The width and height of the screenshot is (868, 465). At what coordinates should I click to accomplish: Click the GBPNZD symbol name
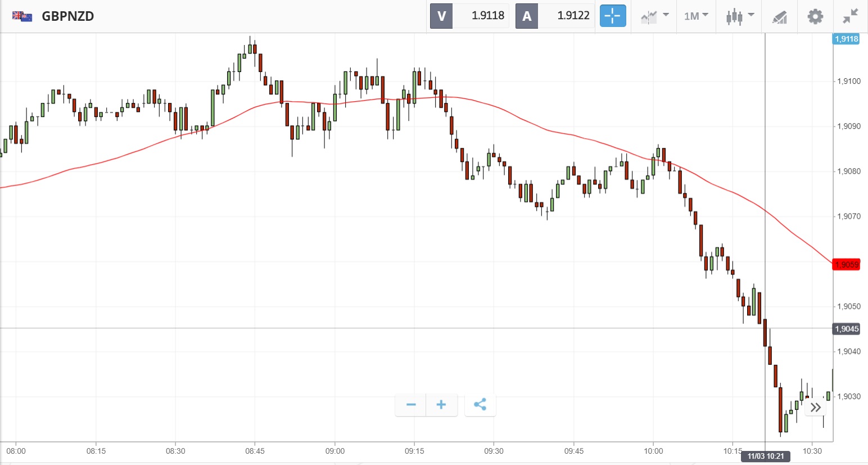68,16
